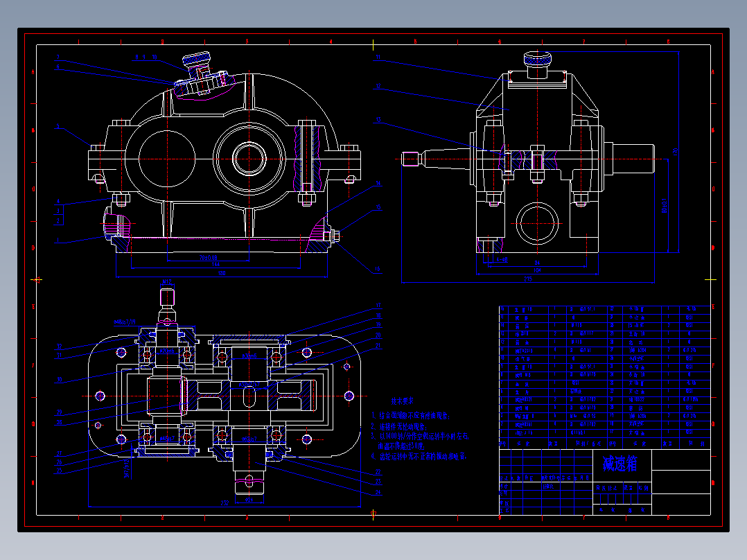Select the ø24 shaft diameter dimension
This screenshot has height=560, width=747.
(249, 500)
